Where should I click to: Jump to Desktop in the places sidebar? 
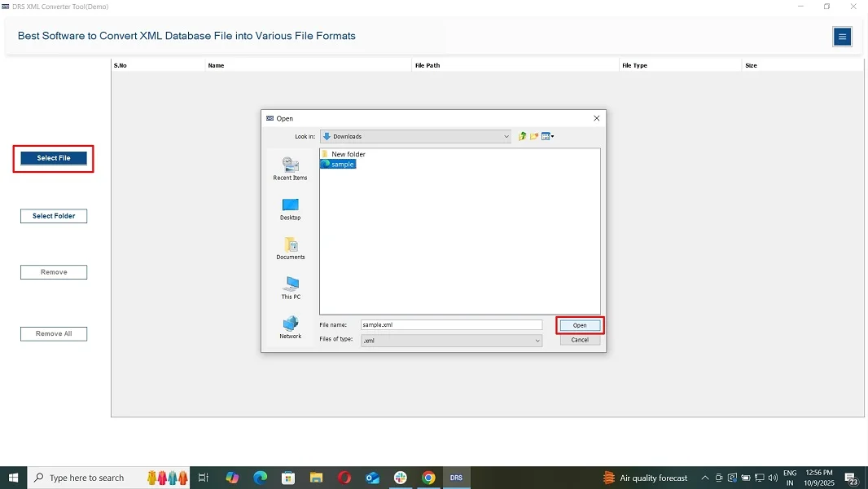(x=290, y=209)
